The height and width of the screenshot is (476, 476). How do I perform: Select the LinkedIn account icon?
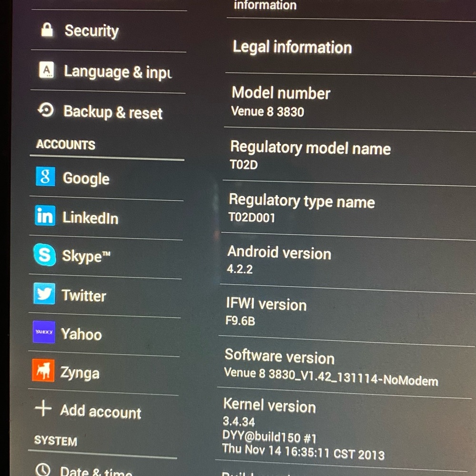coord(45,217)
